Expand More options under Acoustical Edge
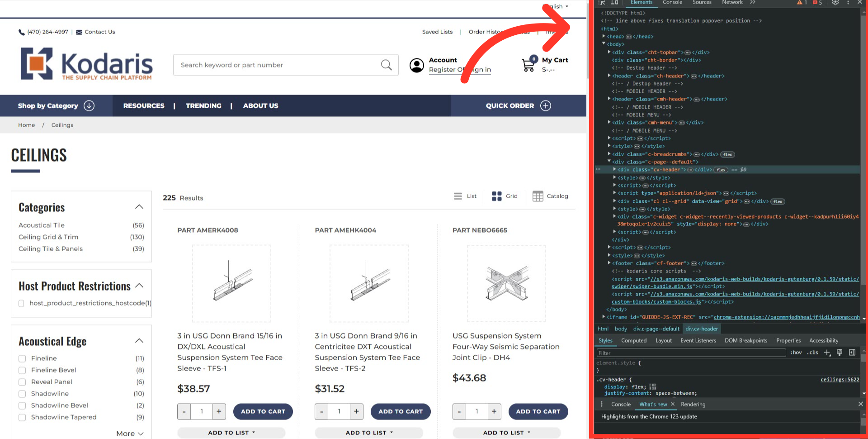 (130, 434)
